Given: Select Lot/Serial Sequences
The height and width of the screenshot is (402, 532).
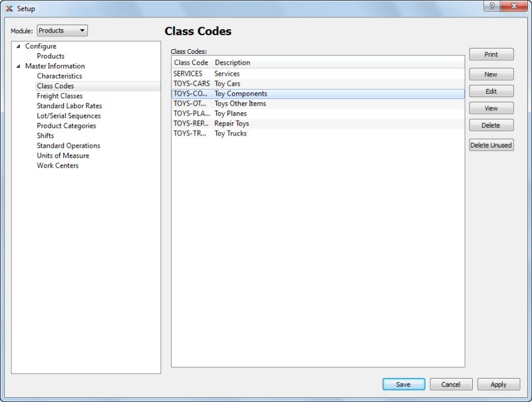Looking at the screenshot, I should tap(68, 116).
